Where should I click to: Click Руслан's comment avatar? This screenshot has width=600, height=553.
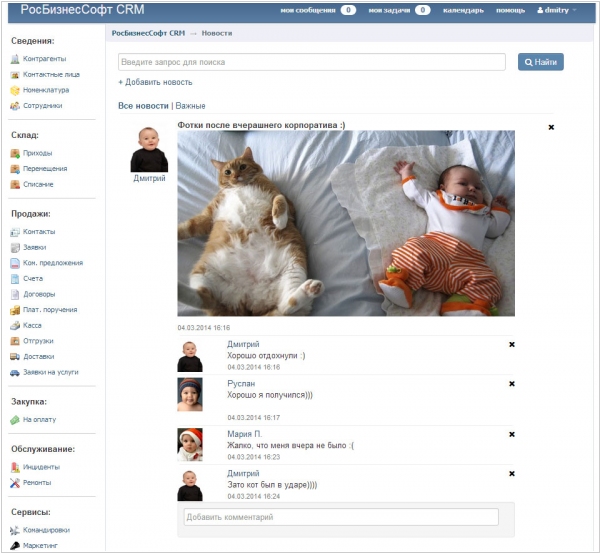click(x=190, y=395)
